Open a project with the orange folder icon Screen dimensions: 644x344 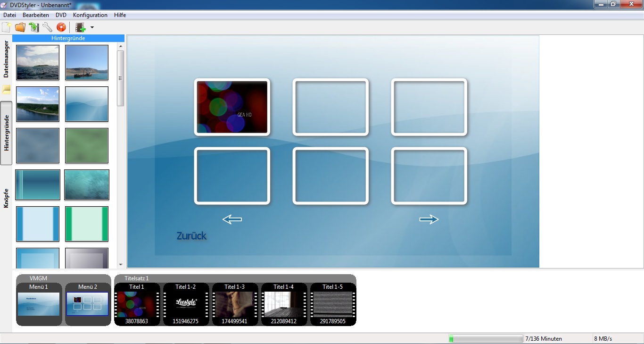(20, 27)
